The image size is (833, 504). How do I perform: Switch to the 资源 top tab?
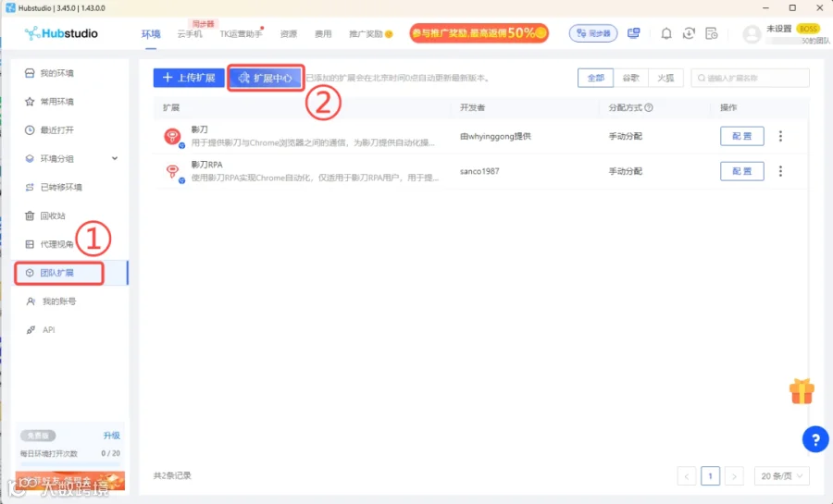[x=289, y=34]
